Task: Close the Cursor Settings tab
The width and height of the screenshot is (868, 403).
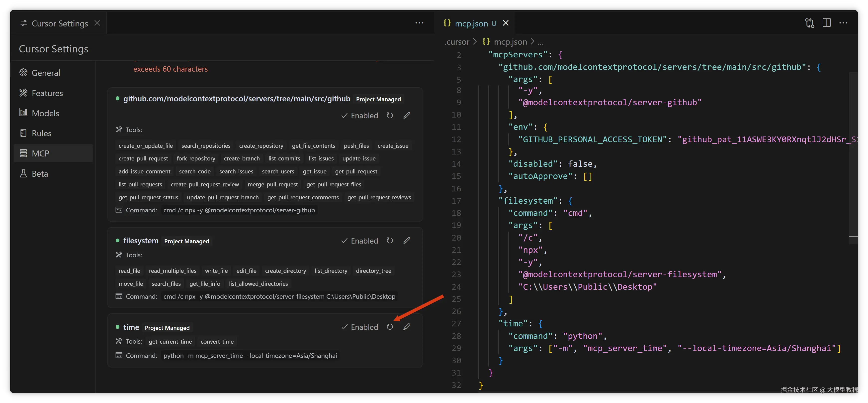Action: point(97,23)
